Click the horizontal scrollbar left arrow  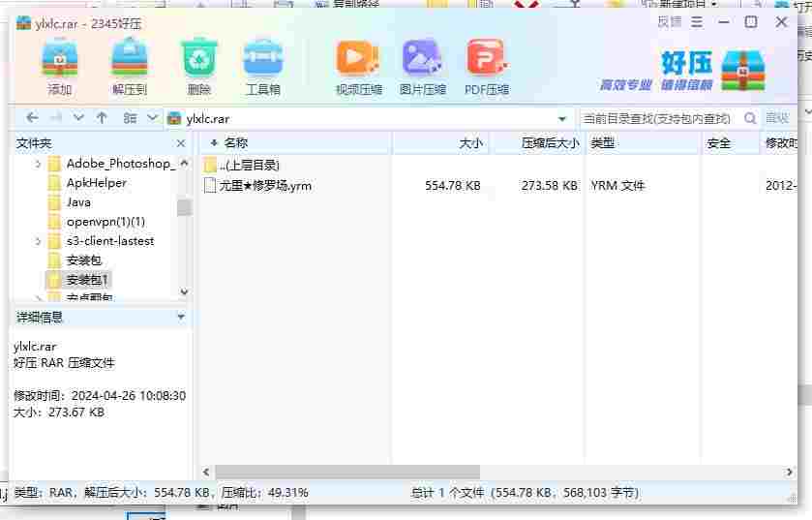point(206,472)
